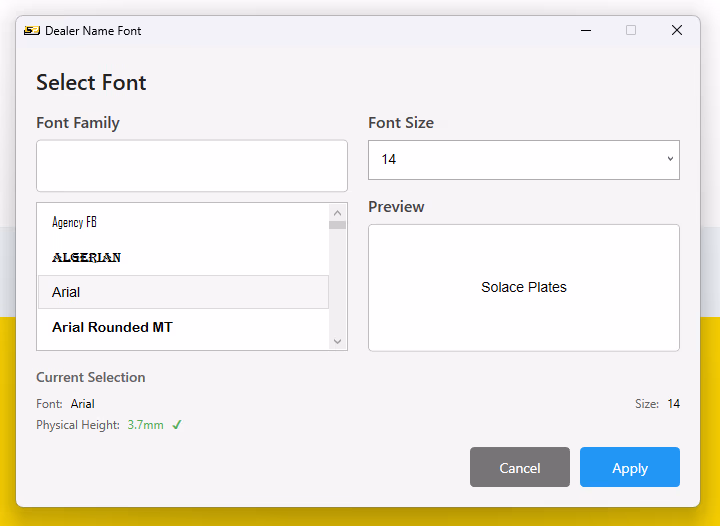The width and height of the screenshot is (720, 526).
Task: Click the Dealer Name Font app icon
Action: [x=32, y=31]
